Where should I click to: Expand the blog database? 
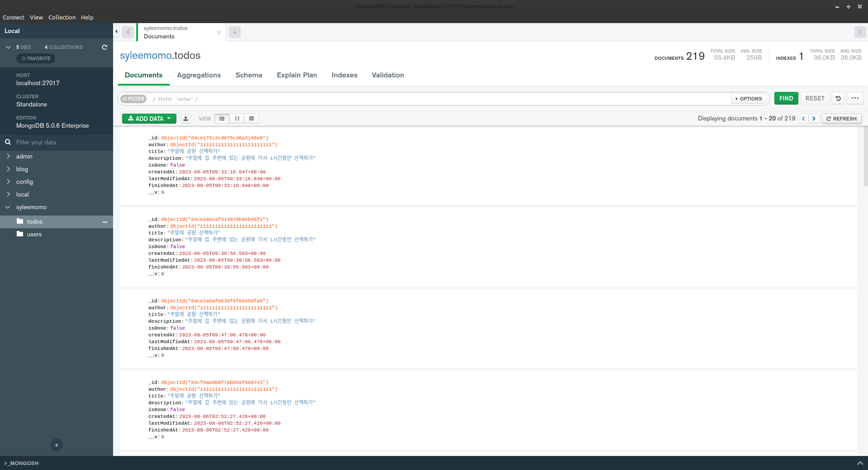(8, 169)
